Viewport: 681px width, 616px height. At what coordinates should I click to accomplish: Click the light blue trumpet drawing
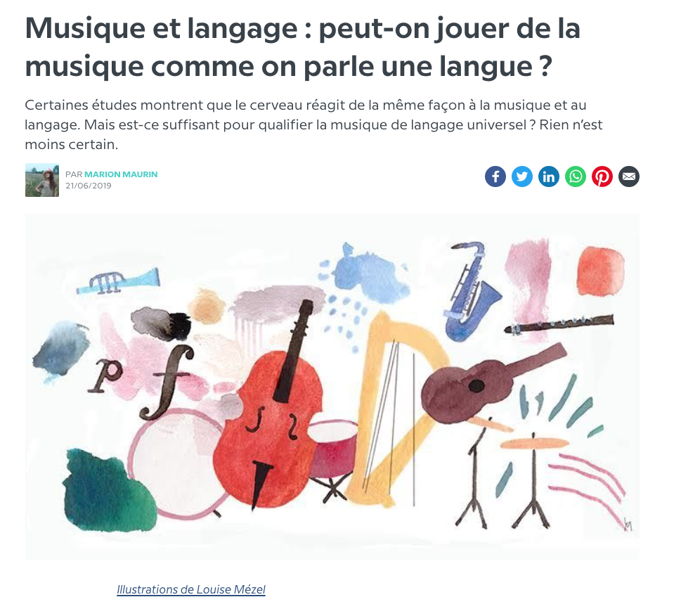(x=118, y=281)
